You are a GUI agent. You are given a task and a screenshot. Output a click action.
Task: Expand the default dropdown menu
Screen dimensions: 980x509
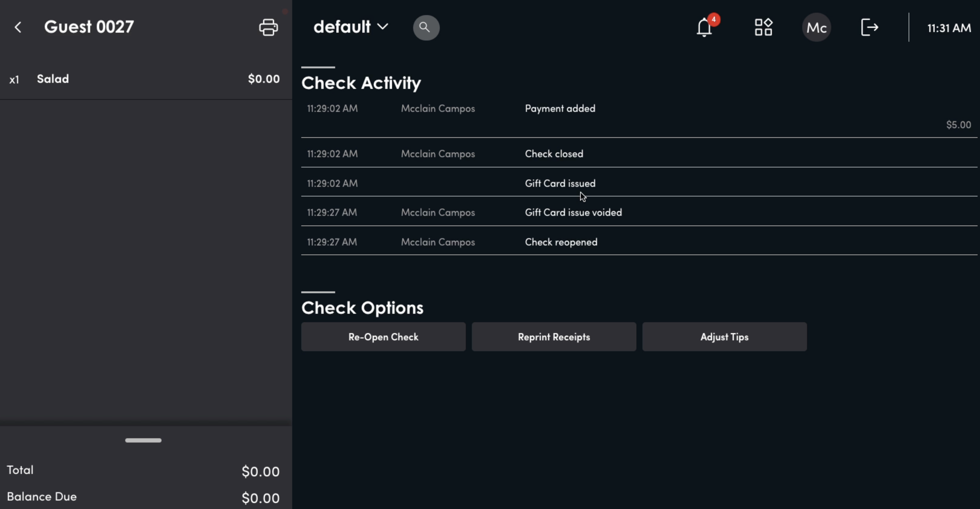pyautogui.click(x=350, y=27)
